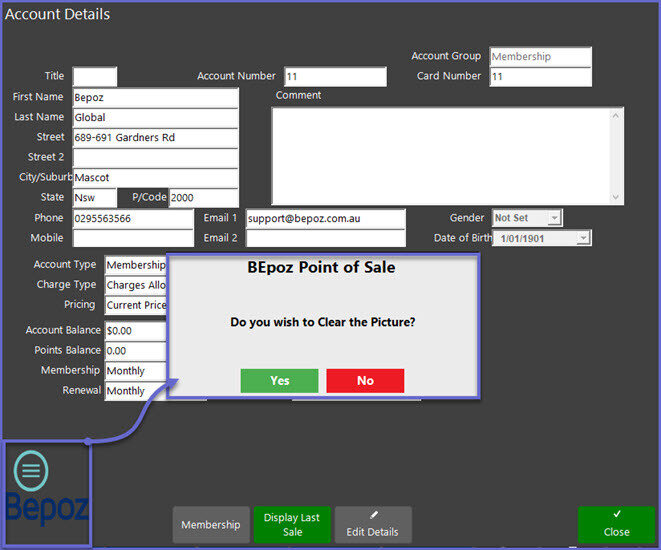Click the First Name field
The width and height of the screenshot is (661, 550).
(x=155, y=98)
